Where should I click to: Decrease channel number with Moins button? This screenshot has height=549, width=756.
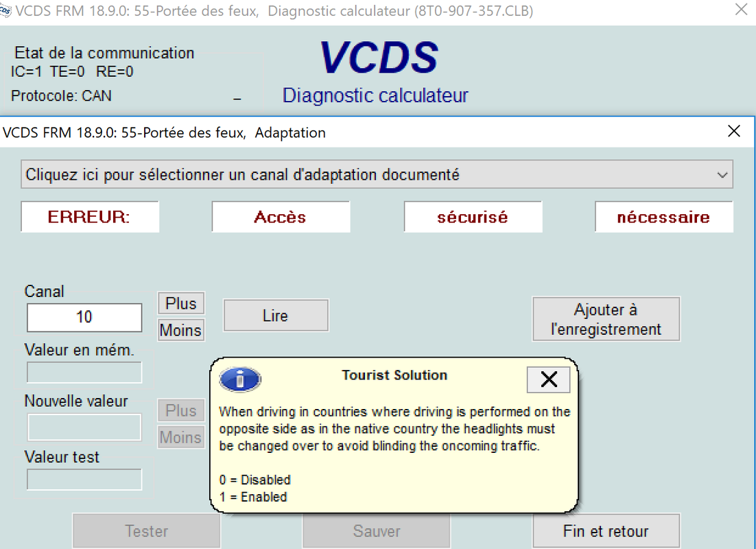click(181, 330)
